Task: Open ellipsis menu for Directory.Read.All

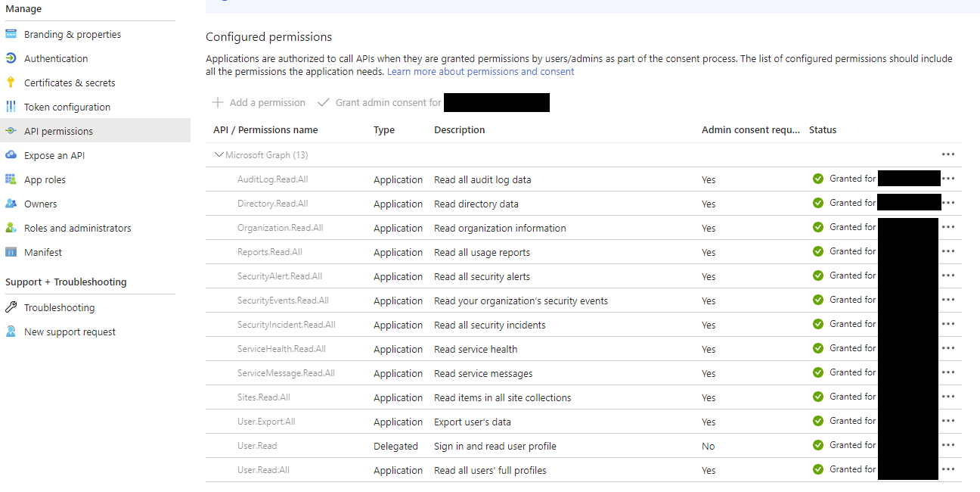Action: [x=948, y=203]
